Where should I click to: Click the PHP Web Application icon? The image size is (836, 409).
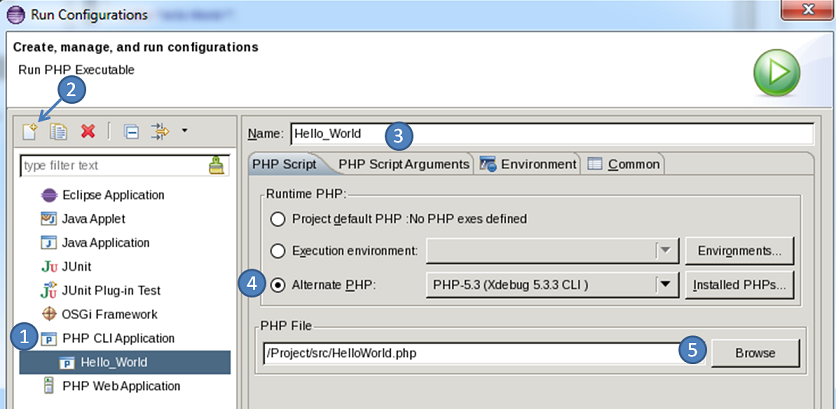49,386
